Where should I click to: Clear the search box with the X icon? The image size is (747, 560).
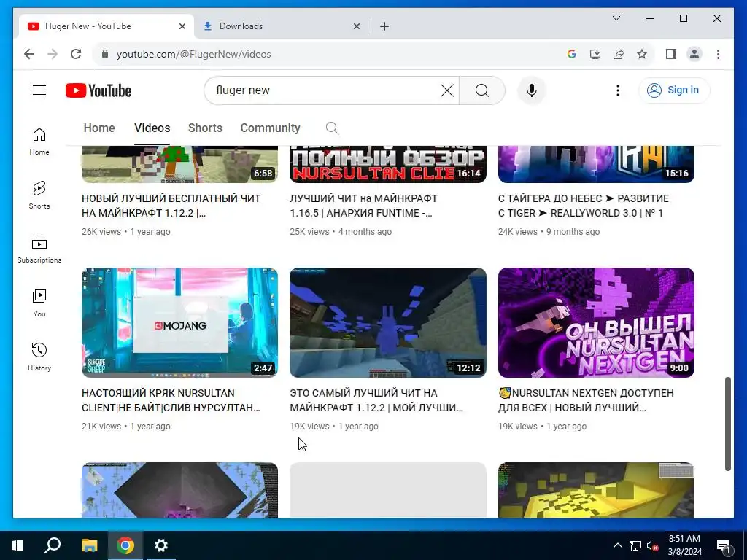(x=447, y=90)
